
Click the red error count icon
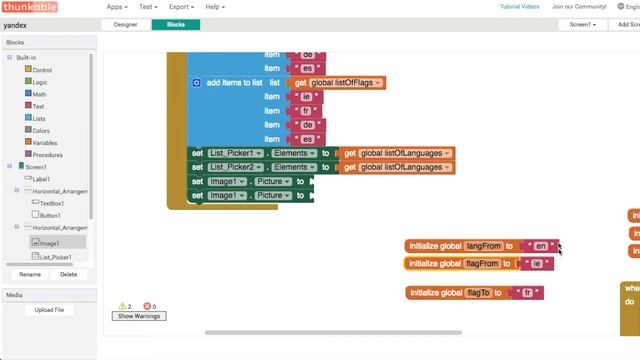(x=147, y=306)
